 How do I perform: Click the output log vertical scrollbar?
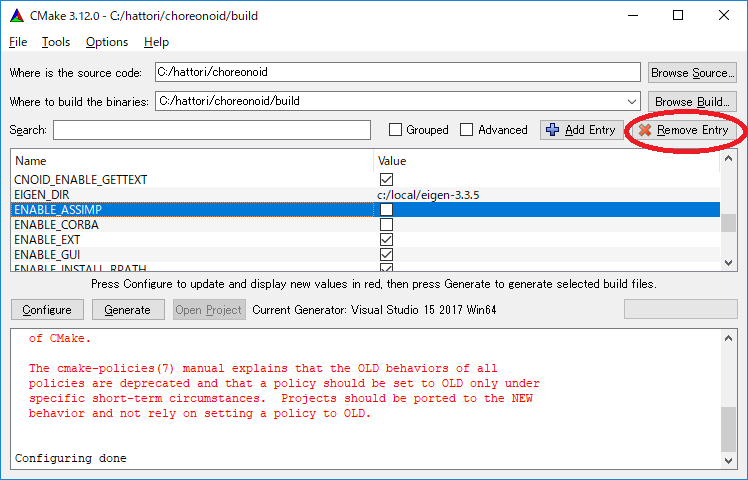pyautogui.click(x=728, y=400)
